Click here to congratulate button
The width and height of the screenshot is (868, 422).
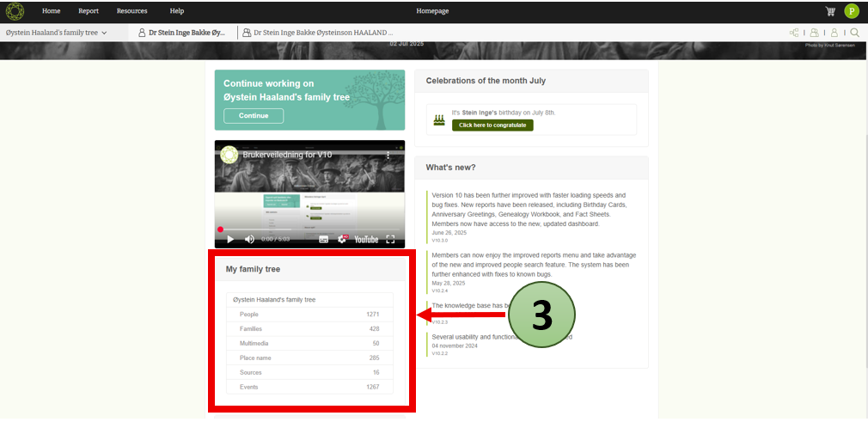tap(492, 125)
